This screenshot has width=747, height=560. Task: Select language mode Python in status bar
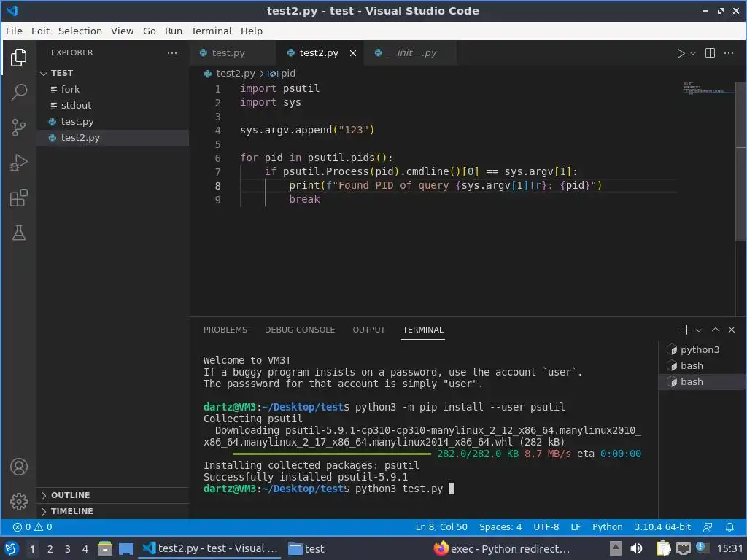pyautogui.click(x=607, y=527)
